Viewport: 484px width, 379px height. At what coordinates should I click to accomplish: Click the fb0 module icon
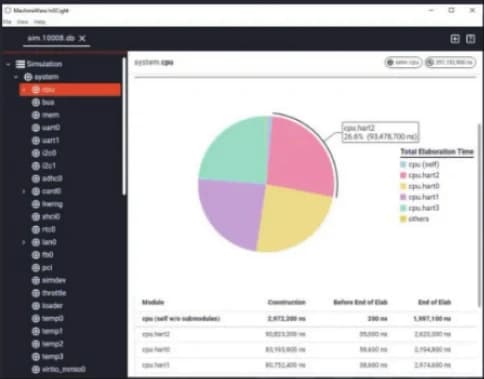pyautogui.click(x=36, y=255)
